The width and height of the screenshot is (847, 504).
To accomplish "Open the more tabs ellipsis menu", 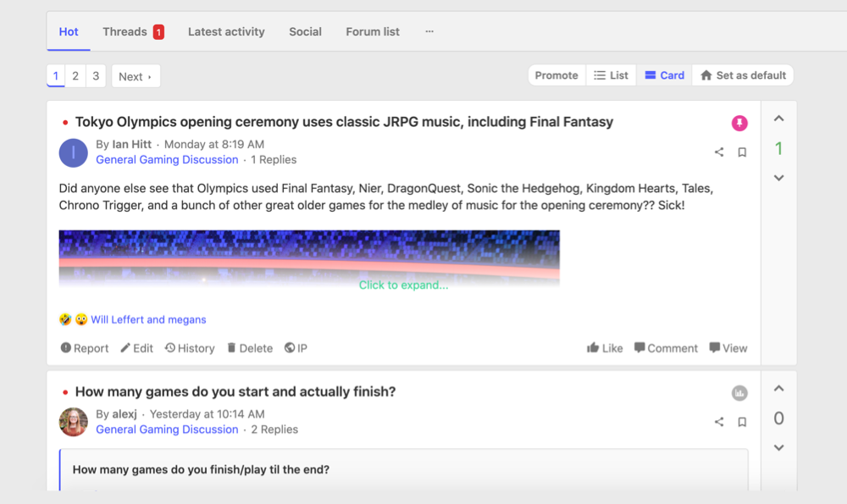I will click(x=429, y=31).
